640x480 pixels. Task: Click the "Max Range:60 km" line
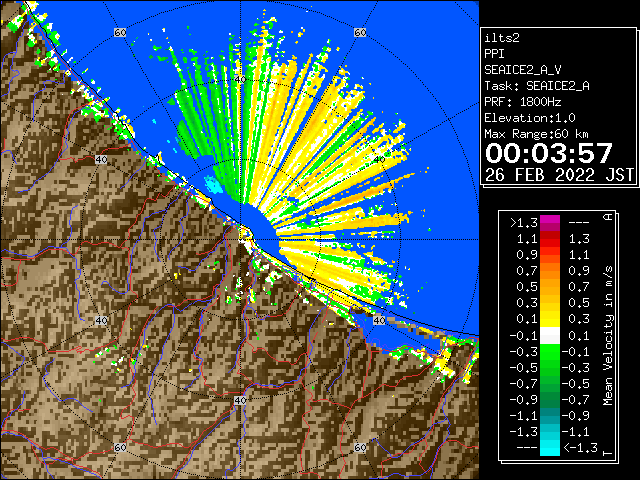(536, 134)
